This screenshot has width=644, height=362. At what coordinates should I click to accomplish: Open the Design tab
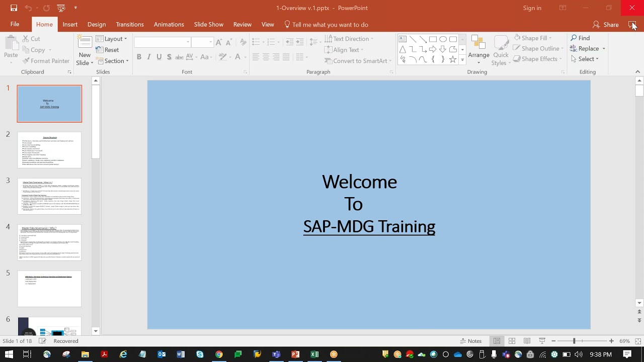tap(97, 24)
